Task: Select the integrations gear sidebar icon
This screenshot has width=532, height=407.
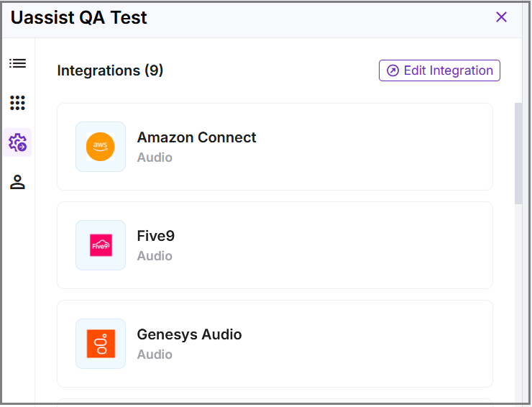Action: coord(17,142)
